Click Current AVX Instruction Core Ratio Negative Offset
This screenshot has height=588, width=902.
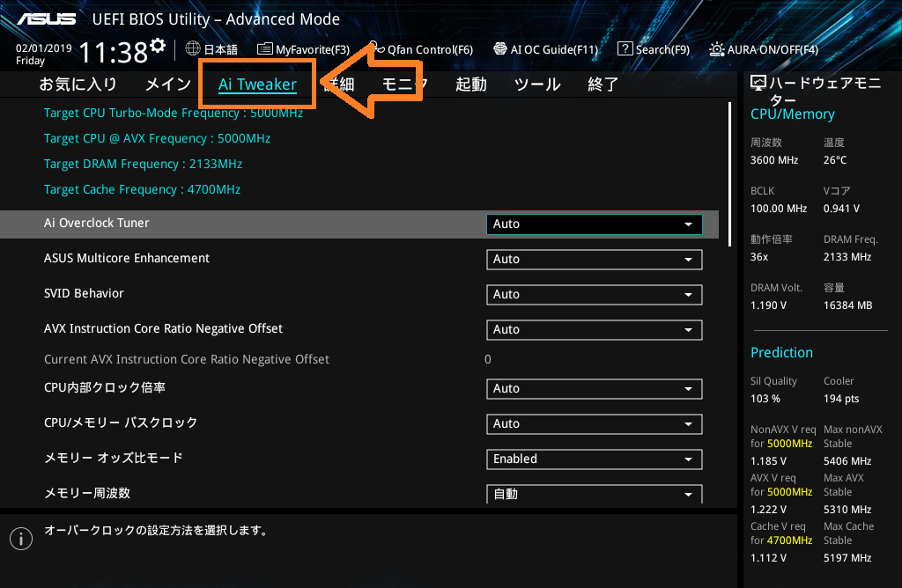coord(187,359)
